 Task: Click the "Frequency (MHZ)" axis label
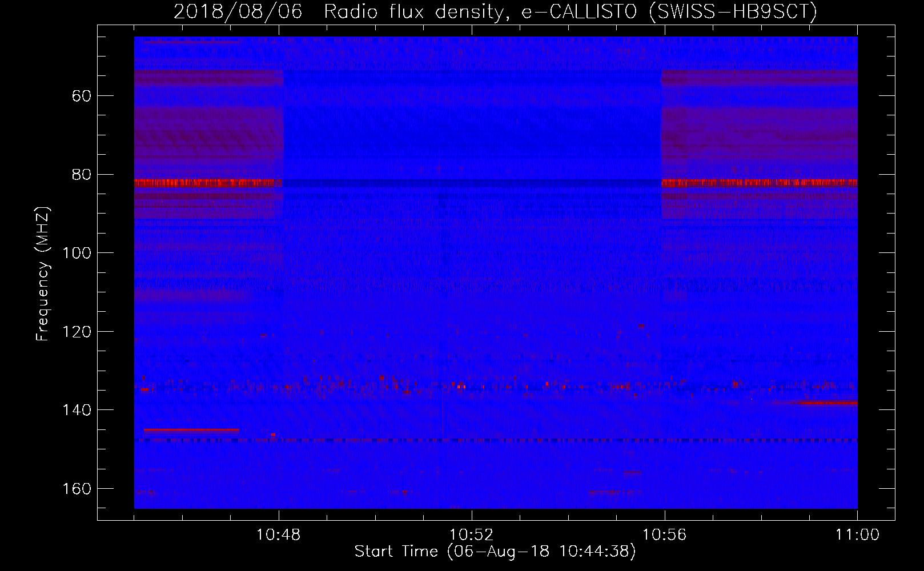43,274
